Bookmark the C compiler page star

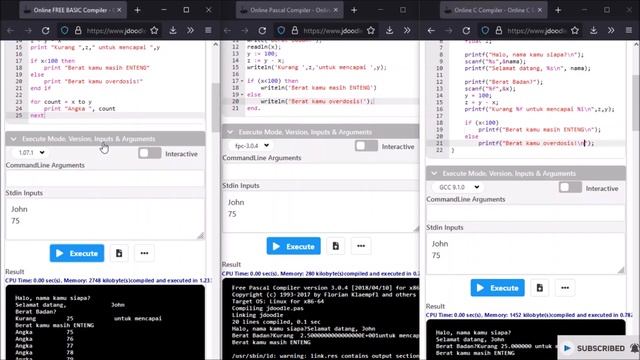click(x=575, y=30)
